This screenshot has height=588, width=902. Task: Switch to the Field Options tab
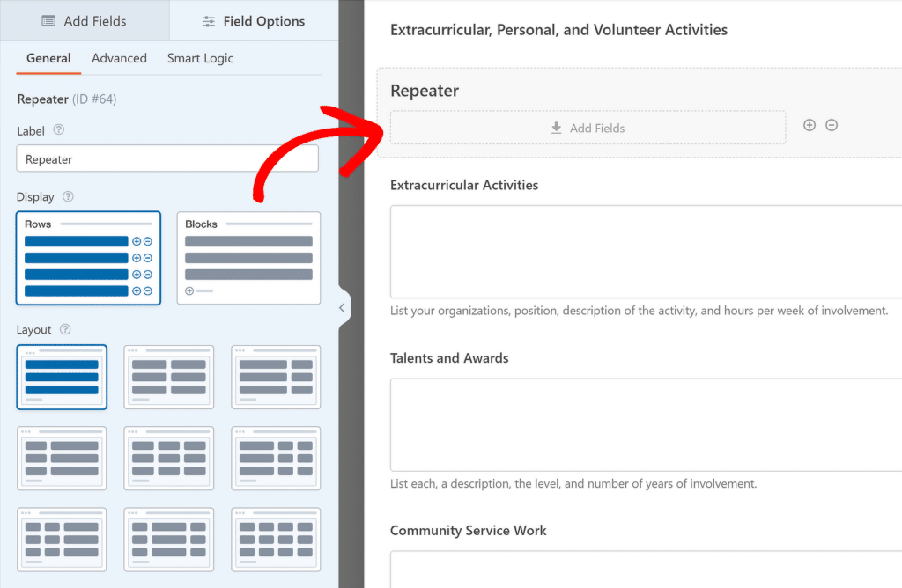pos(253,19)
